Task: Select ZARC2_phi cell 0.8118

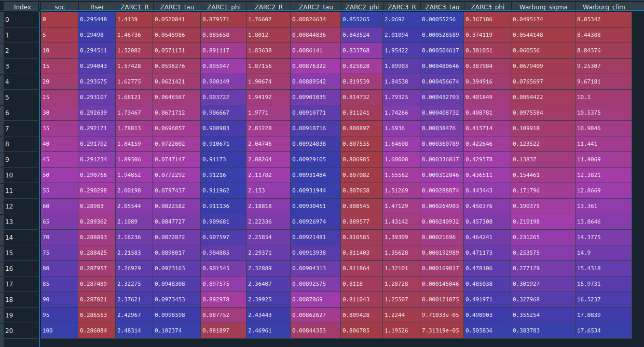Action: pyautogui.click(x=362, y=284)
